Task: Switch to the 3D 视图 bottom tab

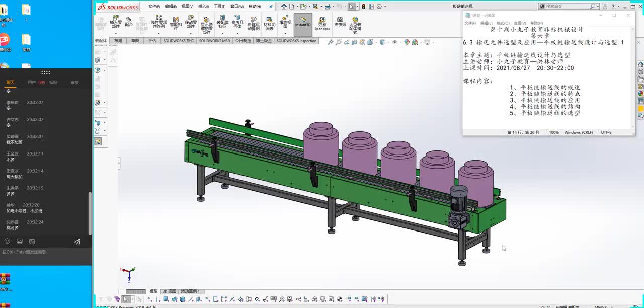Action: coord(169,291)
